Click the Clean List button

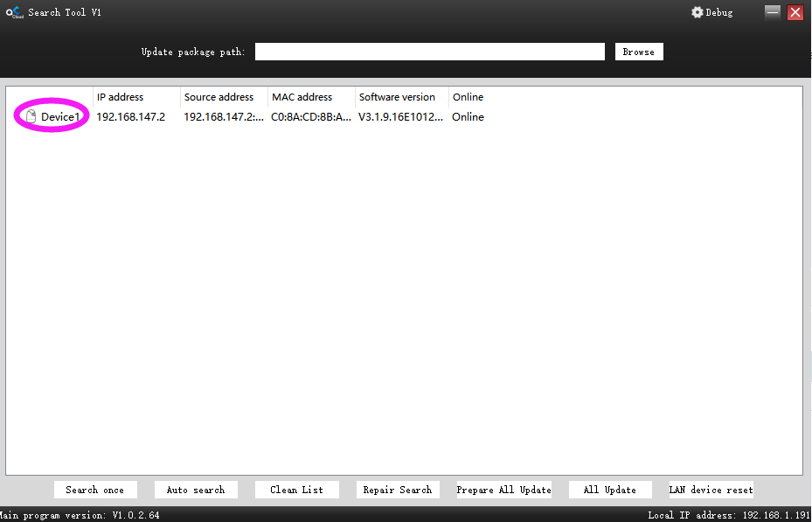296,490
